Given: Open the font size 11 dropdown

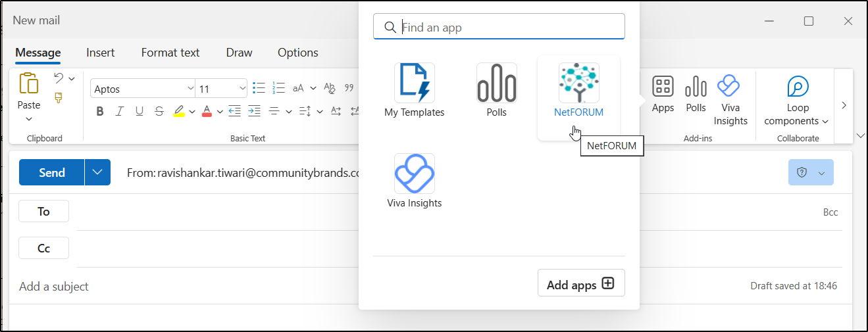Looking at the screenshot, I should pos(242,88).
